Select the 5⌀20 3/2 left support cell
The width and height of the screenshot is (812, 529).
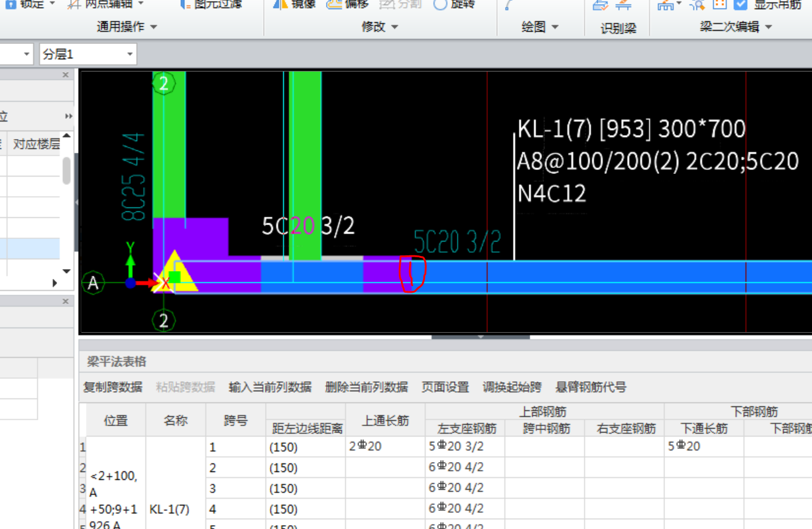465,447
